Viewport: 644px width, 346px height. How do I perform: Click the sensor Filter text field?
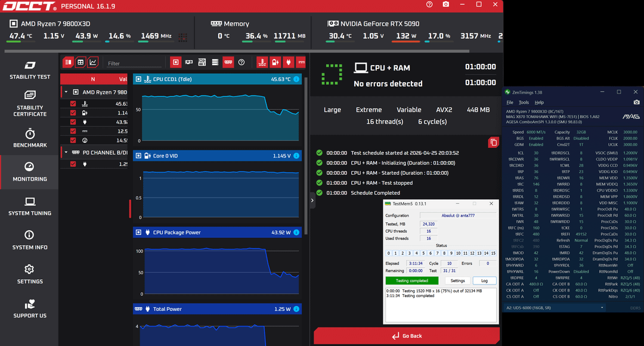(x=134, y=63)
